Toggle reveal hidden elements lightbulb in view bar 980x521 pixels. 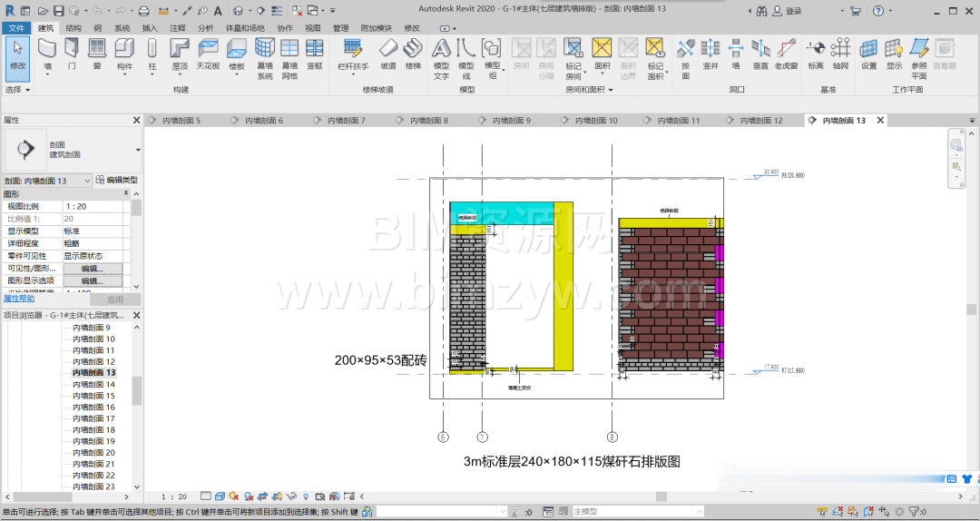tap(306, 496)
